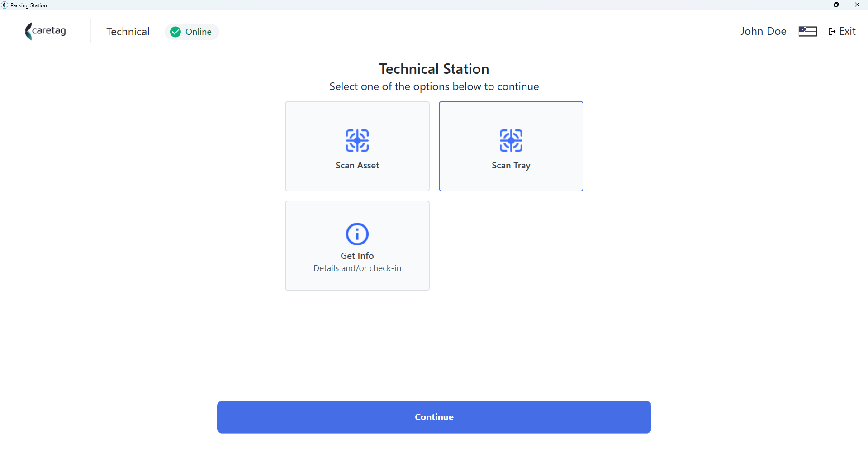868x449 pixels.
Task: Click the Scan Asset crosshair icon
Action: [357, 141]
